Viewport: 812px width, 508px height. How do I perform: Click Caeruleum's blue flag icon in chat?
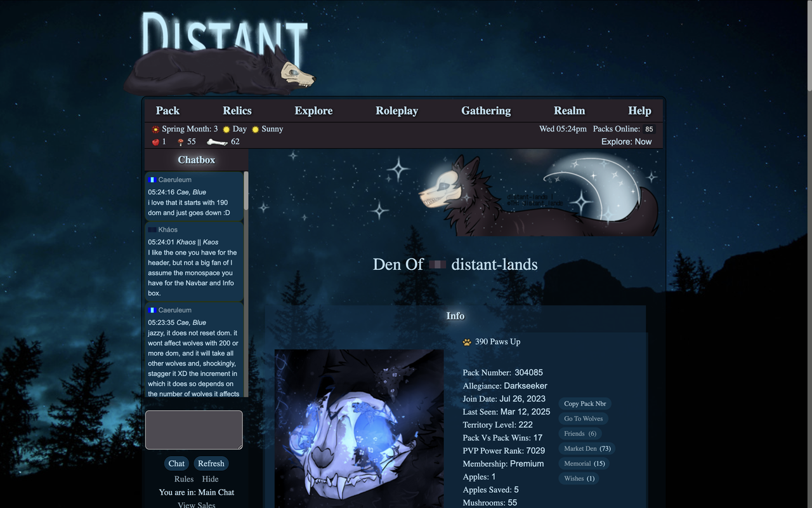[151, 180]
